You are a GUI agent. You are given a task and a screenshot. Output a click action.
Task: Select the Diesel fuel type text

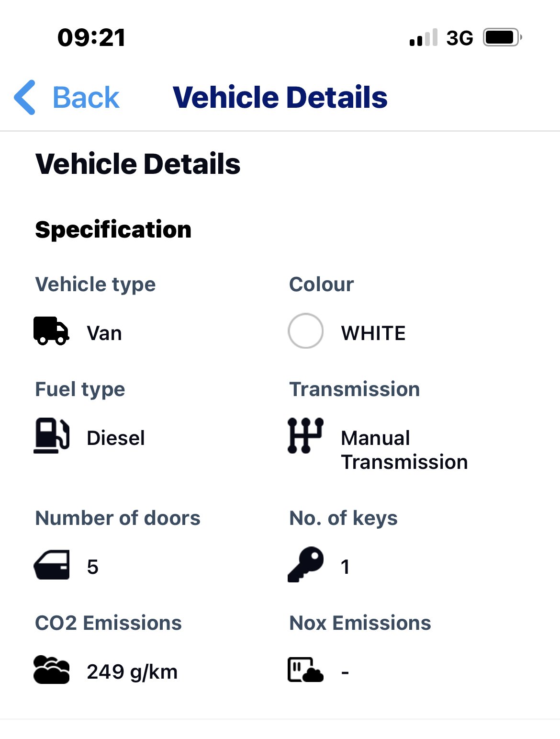[116, 438]
